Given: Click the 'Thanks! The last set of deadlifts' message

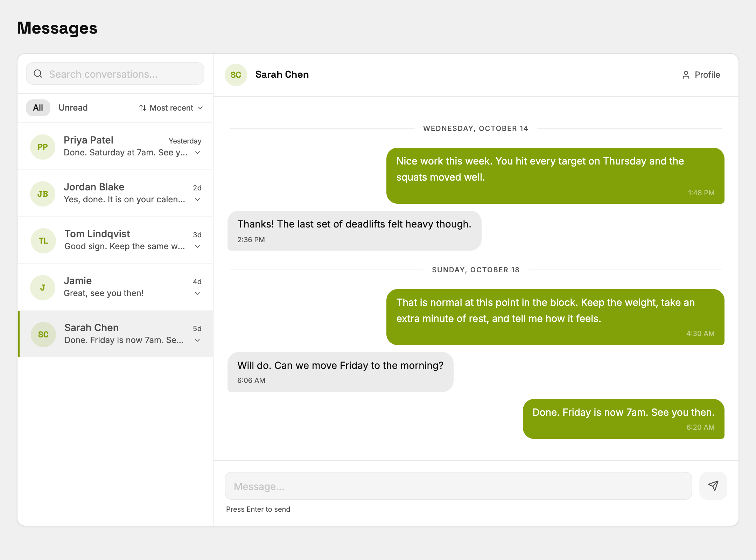Looking at the screenshot, I should pyautogui.click(x=355, y=231).
